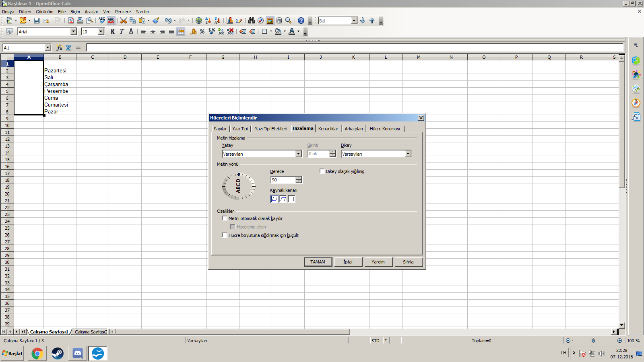Click the Sum sigma icon
Screen dimensions: 644x362
point(69,48)
